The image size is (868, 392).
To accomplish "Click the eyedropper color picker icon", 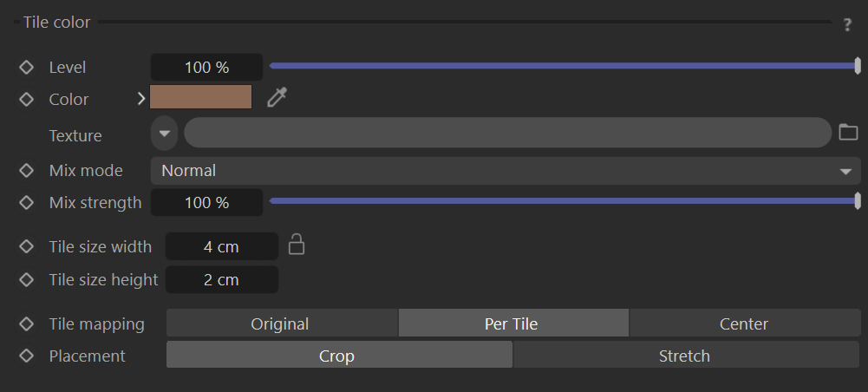I will point(277,97).
